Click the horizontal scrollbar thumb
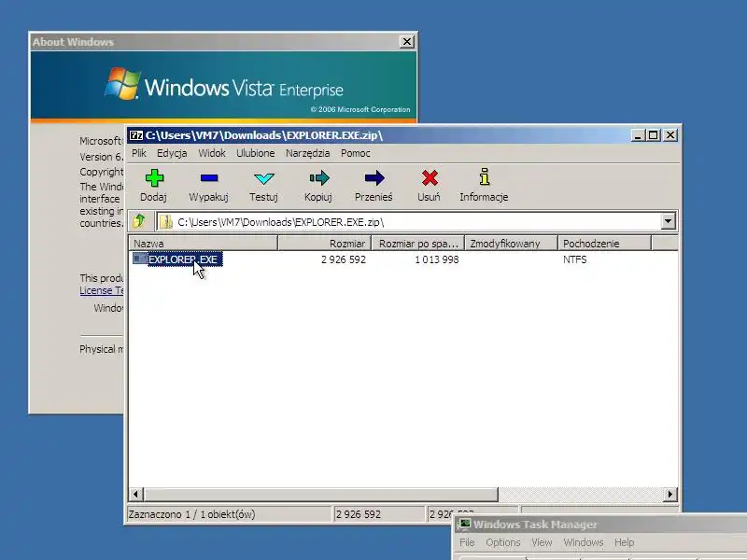The image size is (747, 560). tap(320, 494)
